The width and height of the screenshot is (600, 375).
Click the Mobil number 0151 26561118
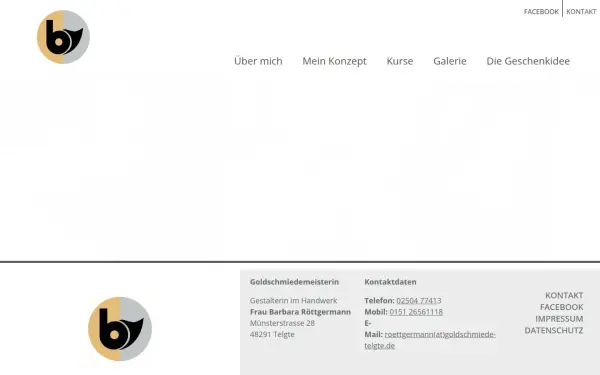(x=416, y=312)
